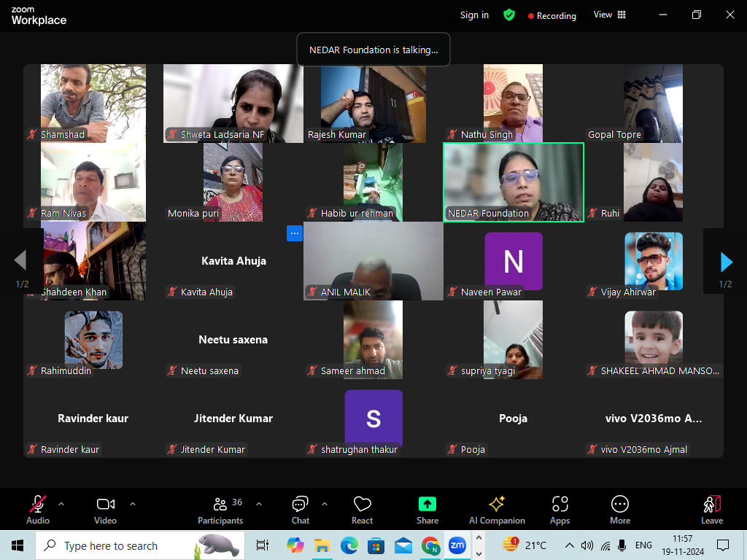The height and width of the screenshot is (560, 747).
Task: Toggle camera with Video button
Action: click(x=105, y=510)
